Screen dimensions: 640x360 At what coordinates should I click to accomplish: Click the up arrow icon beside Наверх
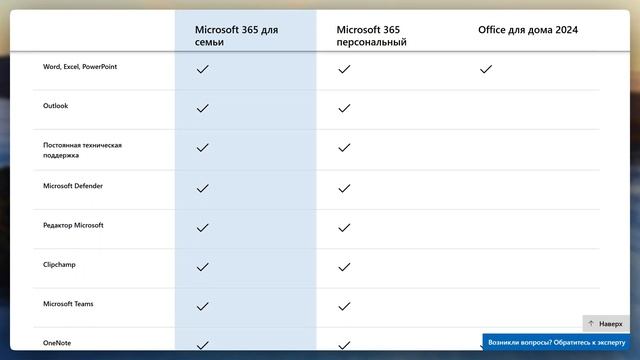tap(591, 323)
